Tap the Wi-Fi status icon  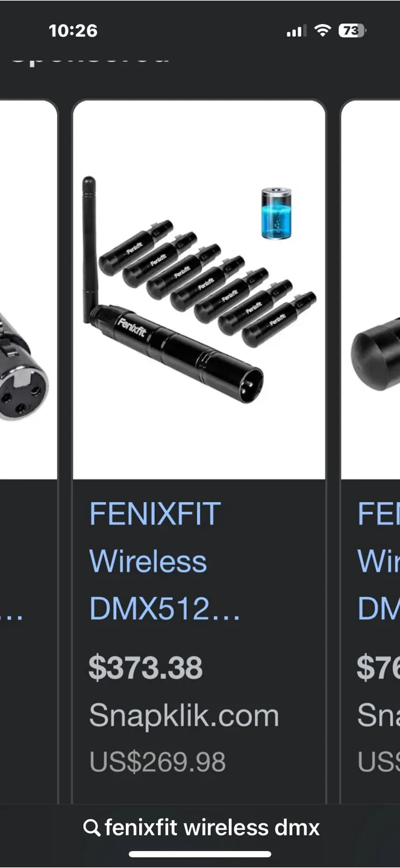coord(323,31)
